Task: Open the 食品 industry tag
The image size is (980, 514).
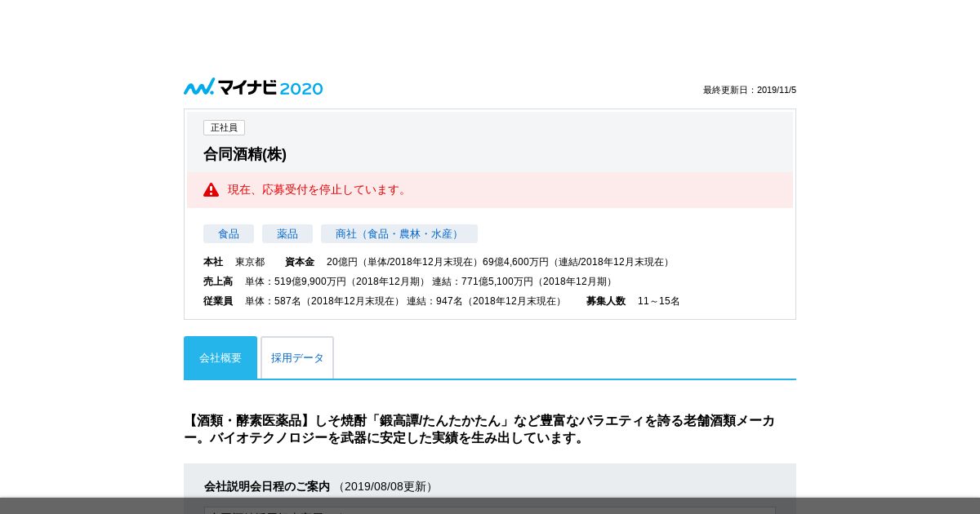Action: 229,234
